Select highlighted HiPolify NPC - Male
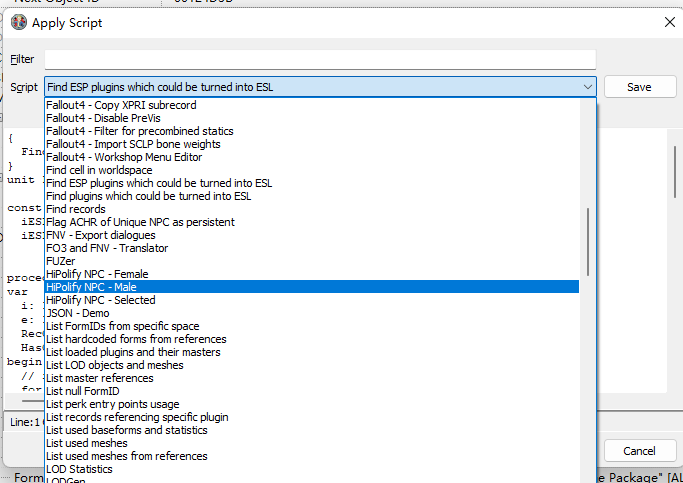The image size is (683, 483). point(312,287)
